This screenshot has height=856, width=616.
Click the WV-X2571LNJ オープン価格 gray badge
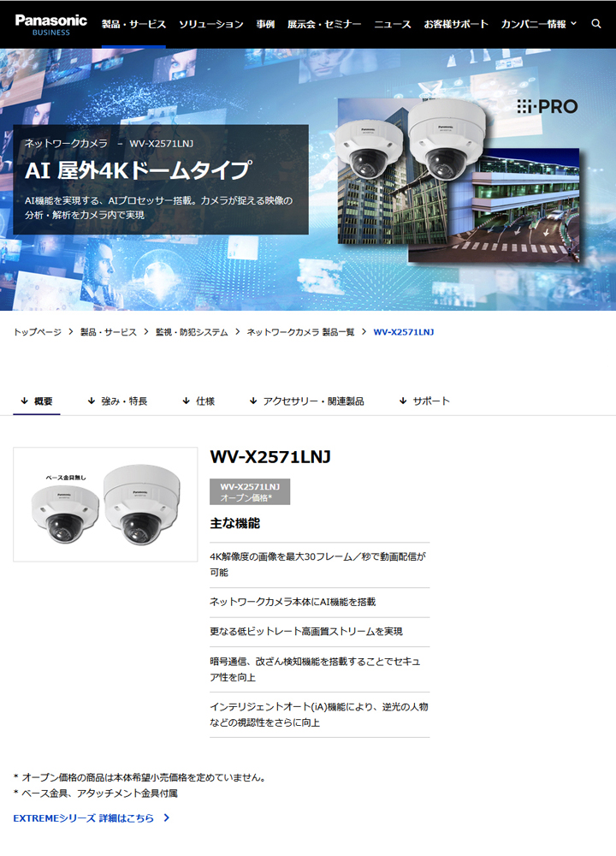pyautogui.click(x=250, y=492)
